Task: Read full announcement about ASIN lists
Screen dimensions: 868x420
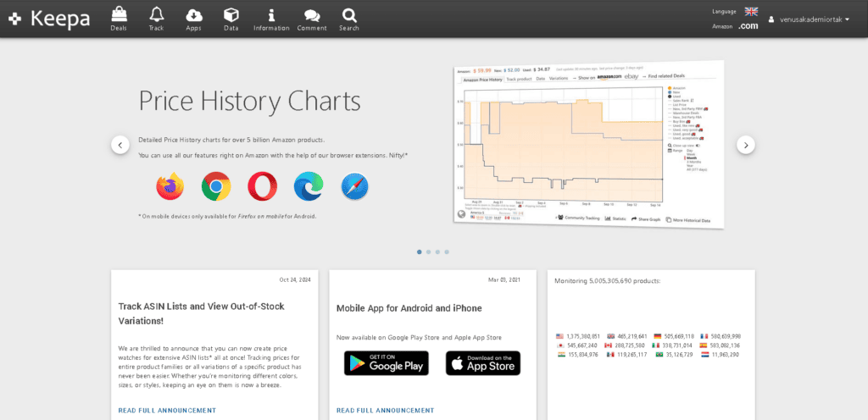Action: point(167,411)
